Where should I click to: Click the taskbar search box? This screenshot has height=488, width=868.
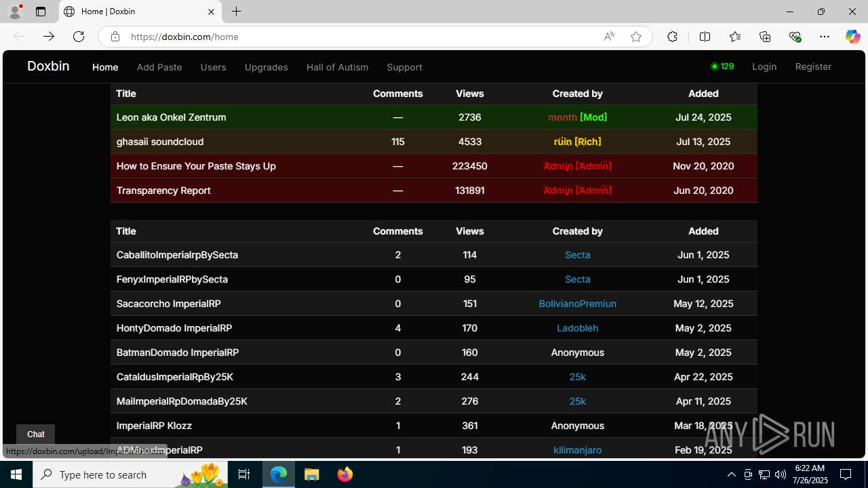[x=131, y=474]
